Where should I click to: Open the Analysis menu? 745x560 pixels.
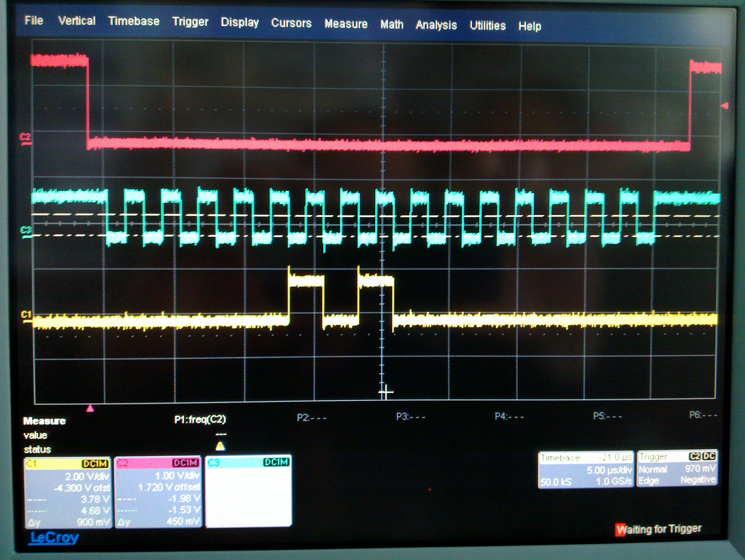[x=436, y=25]
